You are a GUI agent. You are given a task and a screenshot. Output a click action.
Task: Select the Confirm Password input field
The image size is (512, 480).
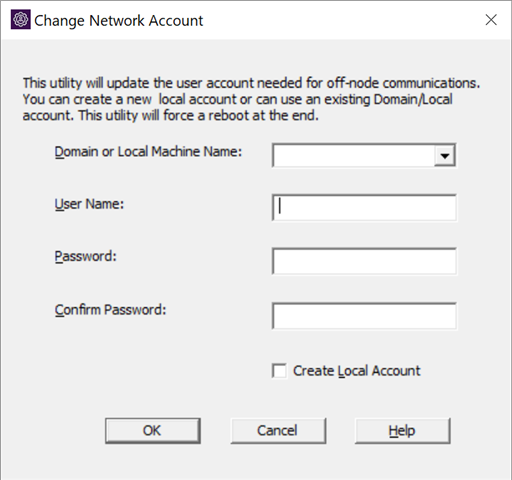[364, 316]
